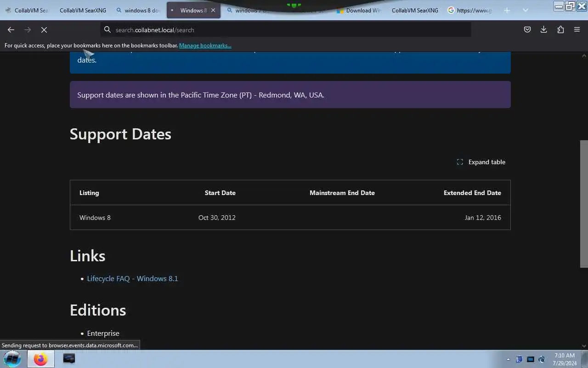
Task: Click the Editions heading
Action: pos(98,310)
